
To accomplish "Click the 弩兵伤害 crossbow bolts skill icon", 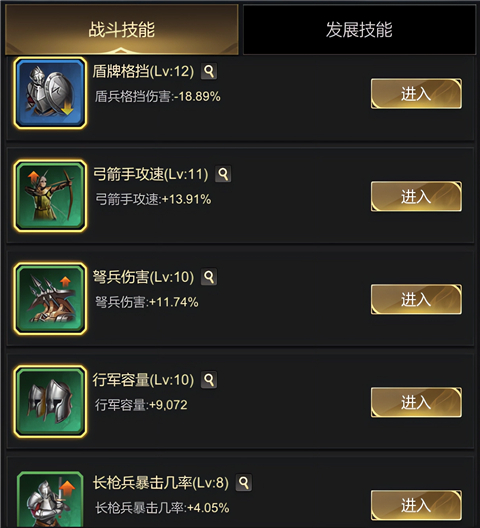I will [x=50, y=299].
